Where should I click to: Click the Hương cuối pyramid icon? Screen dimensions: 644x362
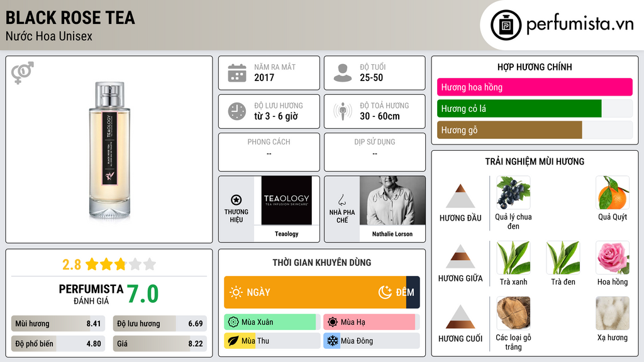[x=460, y=317]
